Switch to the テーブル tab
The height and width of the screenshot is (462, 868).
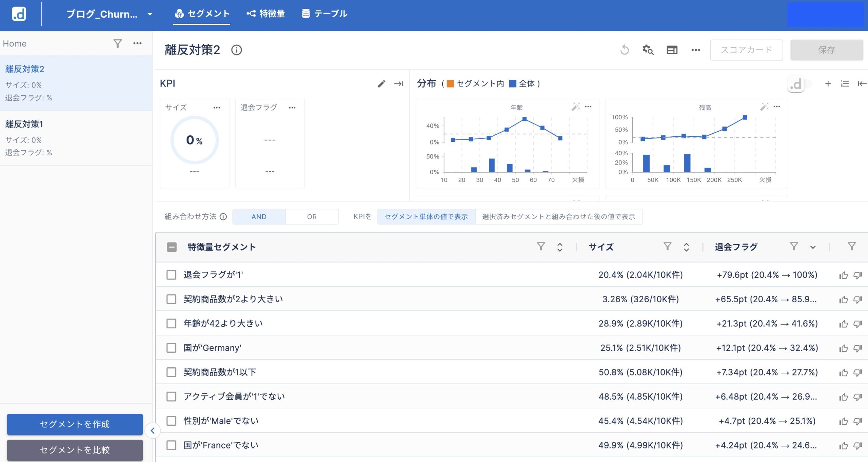click(324, 14)
